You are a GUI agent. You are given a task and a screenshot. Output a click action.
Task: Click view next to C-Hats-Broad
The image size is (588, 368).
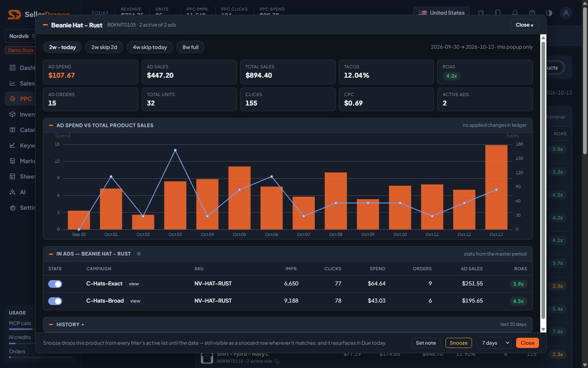[x=135, y=301]
